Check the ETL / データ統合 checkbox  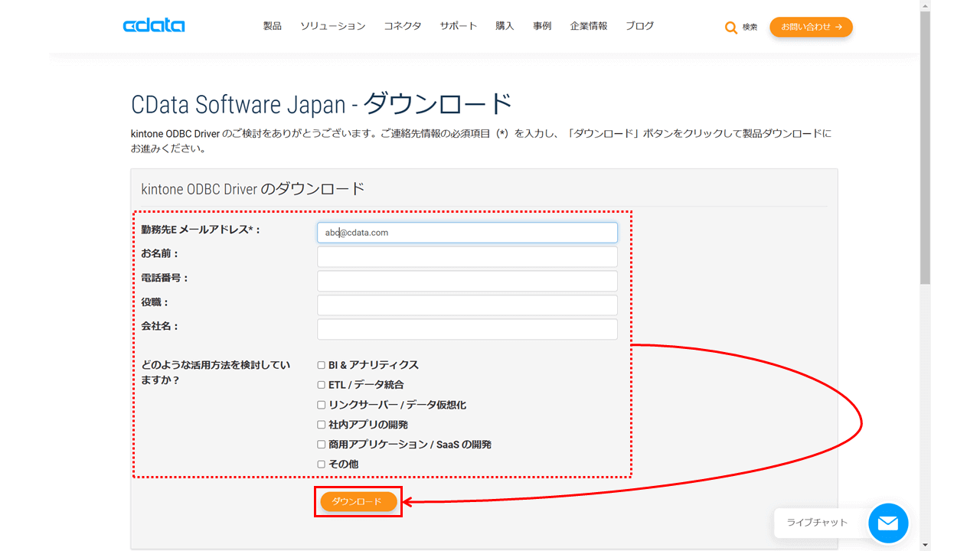322,385
